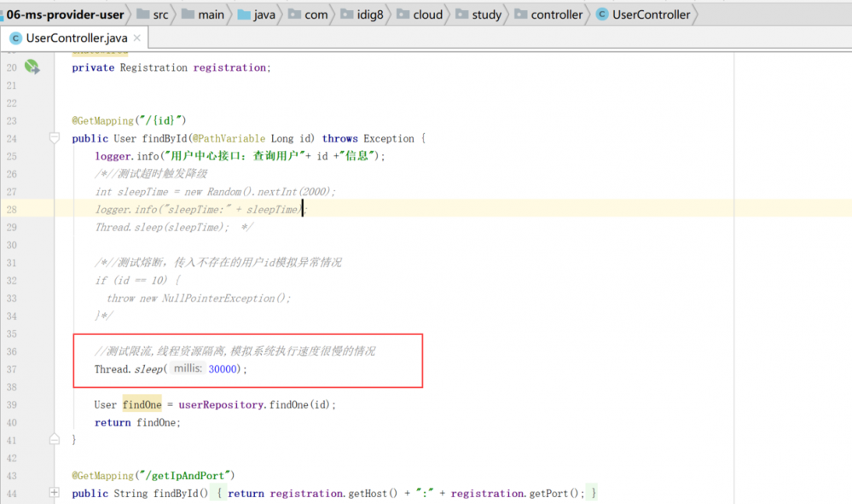Screen dimensions: 852x504
Task: Click the 30000 sleep value
Action: pyautogui.click(x=223, y=368)
